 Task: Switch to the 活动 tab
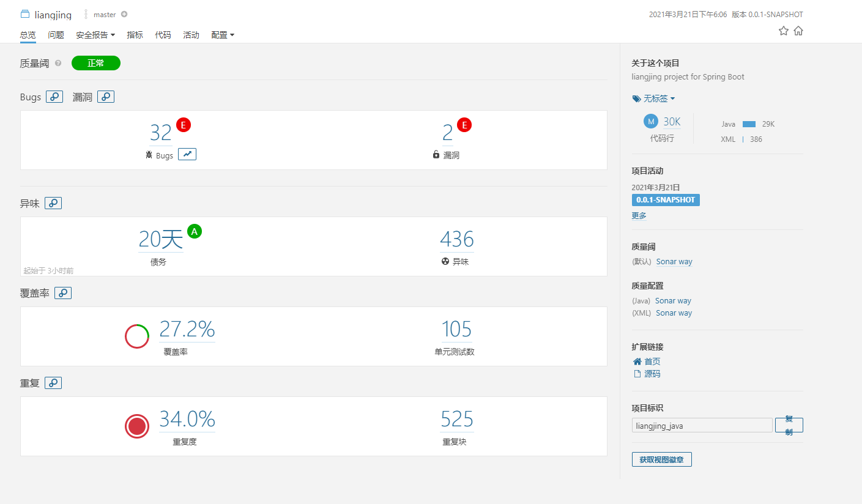pyautogui.click(x=191, y=35)
